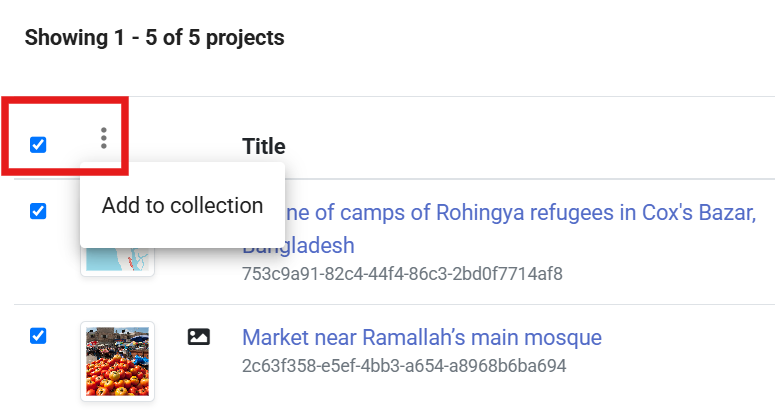775x417 pixels.
Task: Click the word "mosque" in Market title
Action: click(x=566, y=337)
